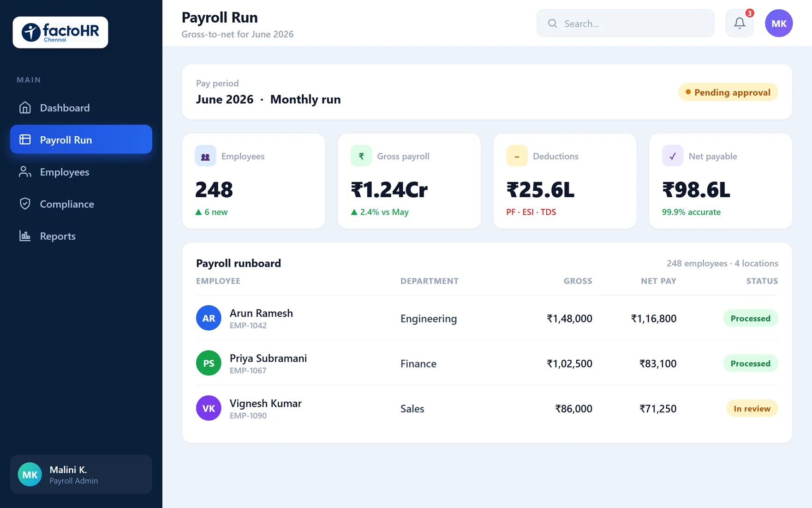Click the Payroll Run table icon

[25, 139]
